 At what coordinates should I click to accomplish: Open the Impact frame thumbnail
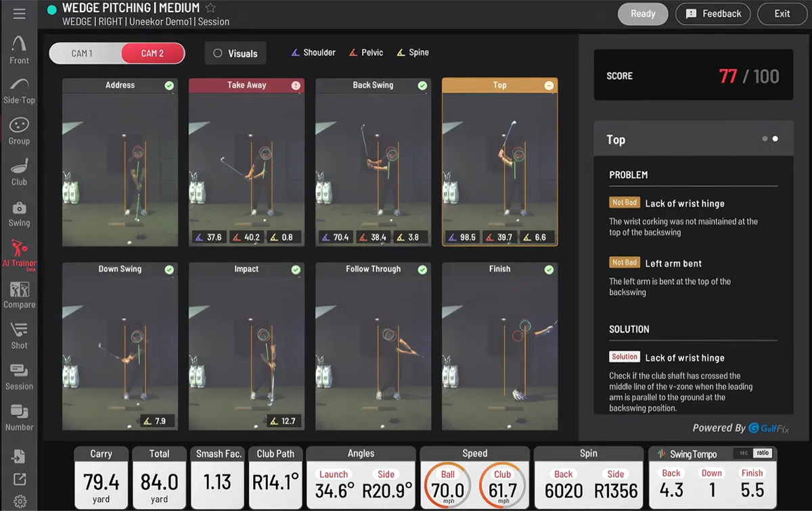click(x=246, y=346)
